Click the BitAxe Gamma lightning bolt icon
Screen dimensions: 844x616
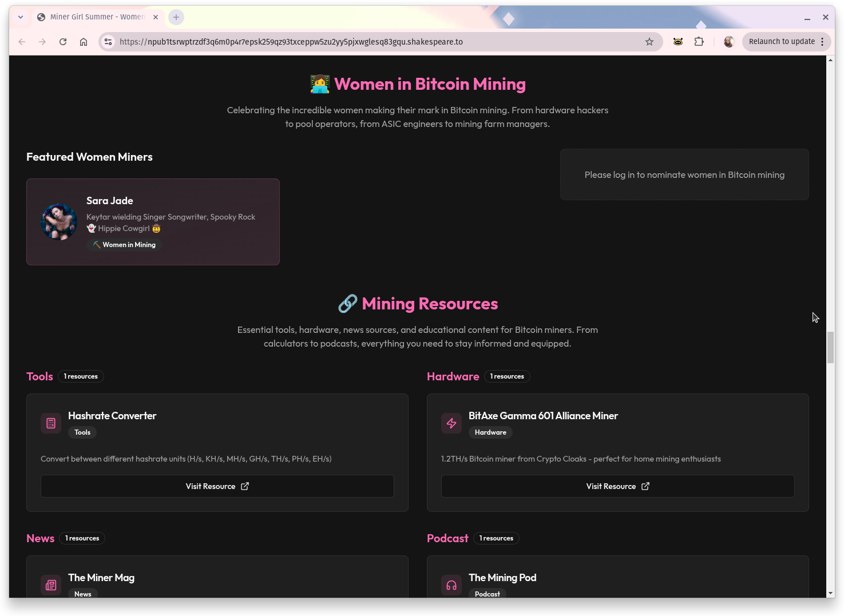(x=451, y=423)
